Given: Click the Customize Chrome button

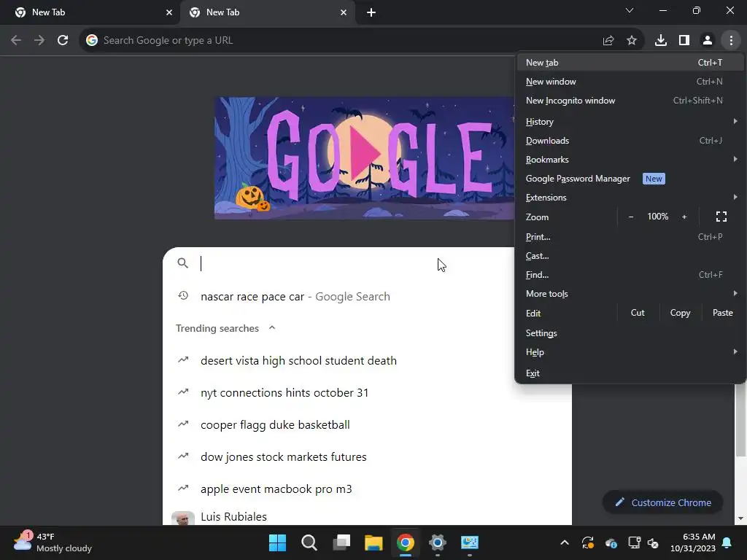Looking at the screenshot, I should click(x=662, y=502).
